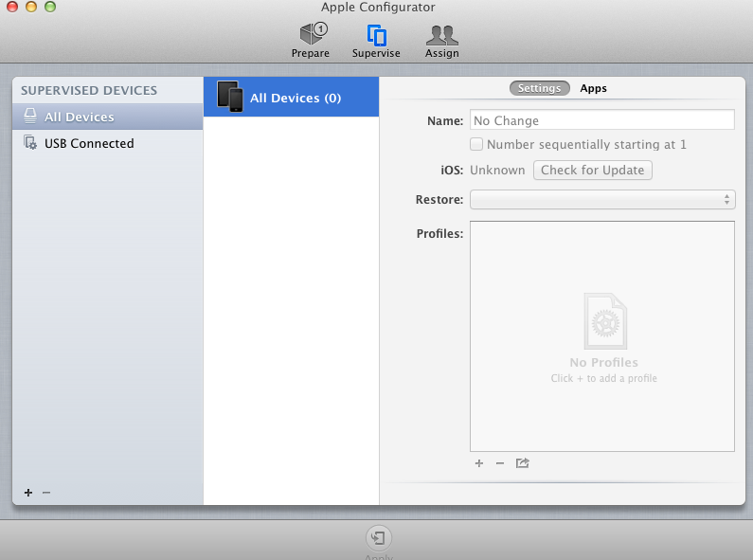Click the All Devices (0) list row

click(291, 97)
